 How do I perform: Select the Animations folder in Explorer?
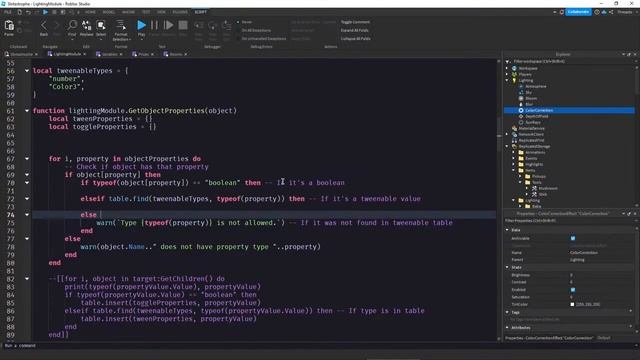pyautogui.click(x=535, y=152)
